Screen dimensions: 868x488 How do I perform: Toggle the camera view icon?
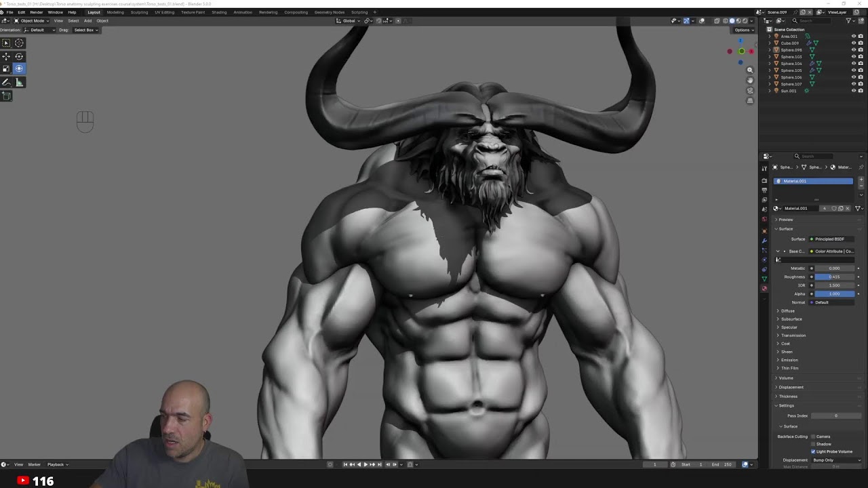(750, 90)
